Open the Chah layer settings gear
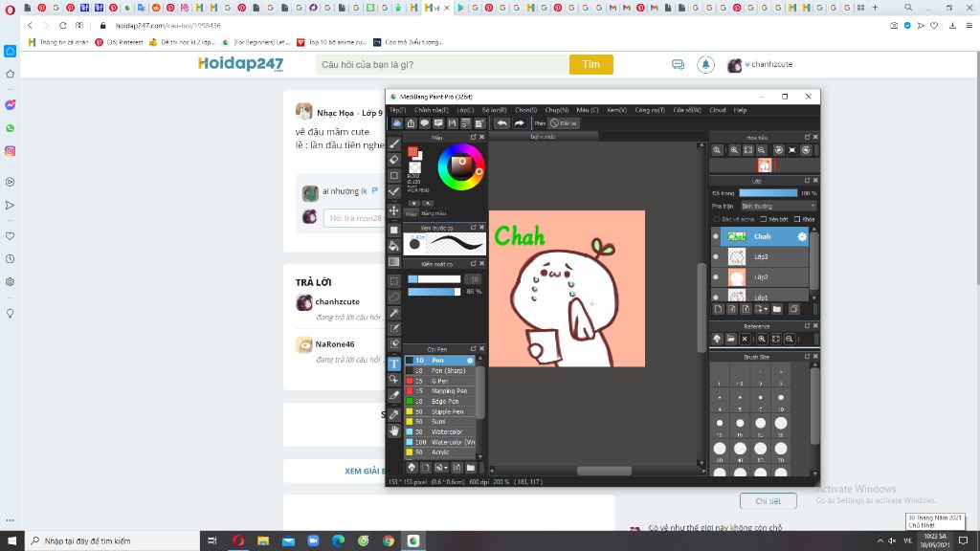Image resolution: width=980 pixels, height=551 pixels. point(802,237)
